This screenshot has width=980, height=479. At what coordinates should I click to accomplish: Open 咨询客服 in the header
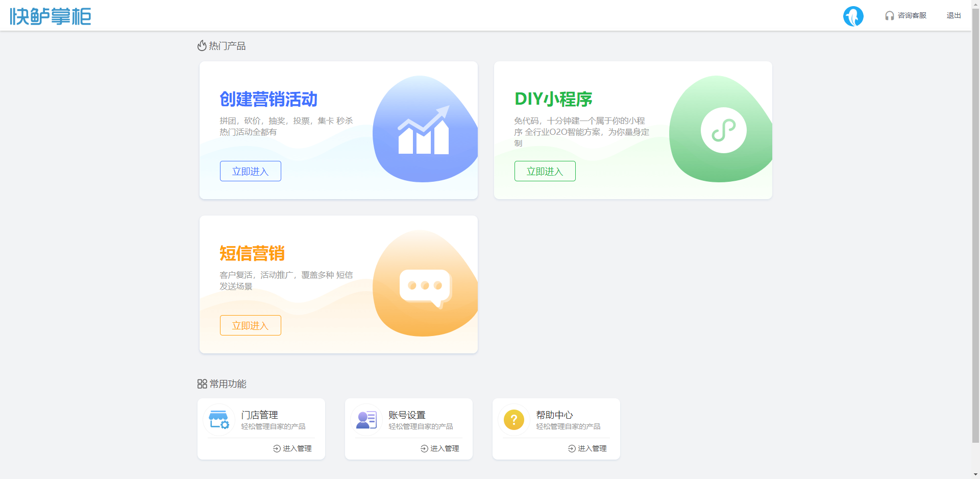912,16
